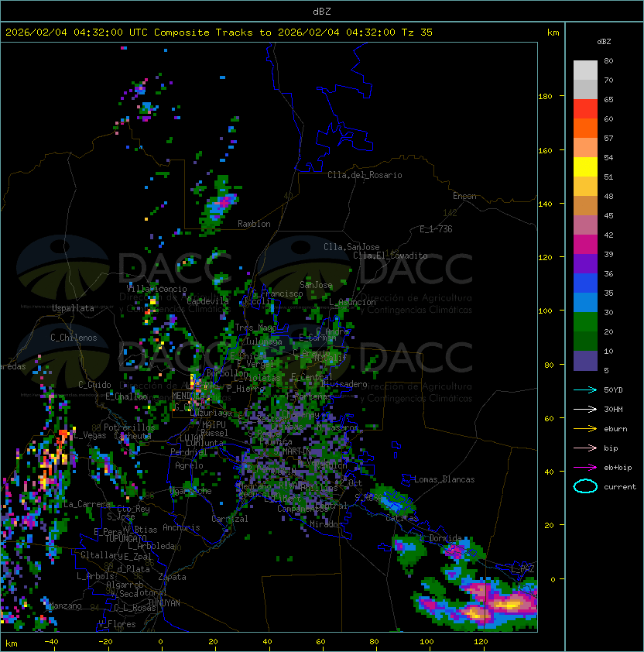
Task: Click the 180 km tick on vertical axis
Action: click(545, 96)
